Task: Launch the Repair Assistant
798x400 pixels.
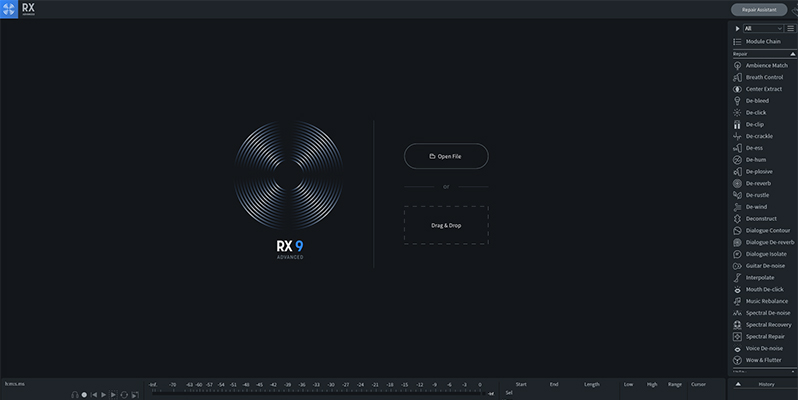Action: [x=759, y=10]
